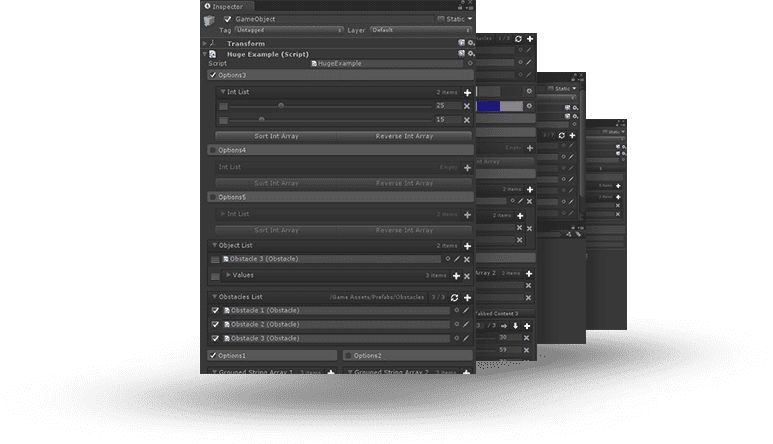This screenshot has height=444, width=773.
Task: Click slider handle for Int List value 15
Action: point(262,119)
